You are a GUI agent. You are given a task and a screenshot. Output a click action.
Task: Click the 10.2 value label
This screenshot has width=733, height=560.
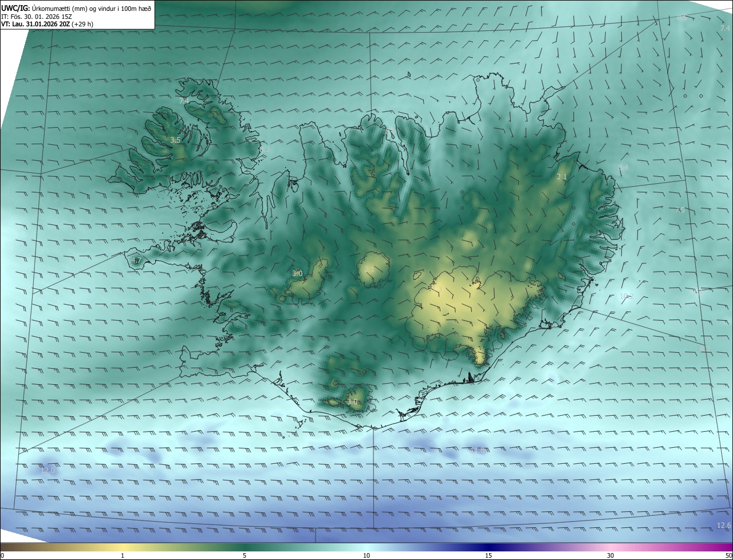pyautogui.click(x=626, y=297)
